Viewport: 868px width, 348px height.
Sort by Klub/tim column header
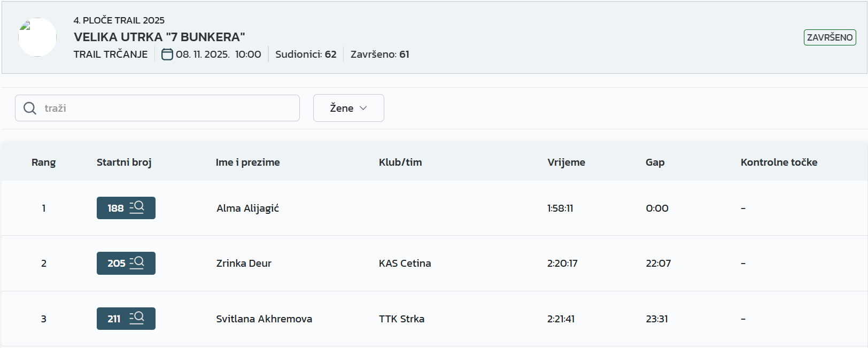[400, 162]
